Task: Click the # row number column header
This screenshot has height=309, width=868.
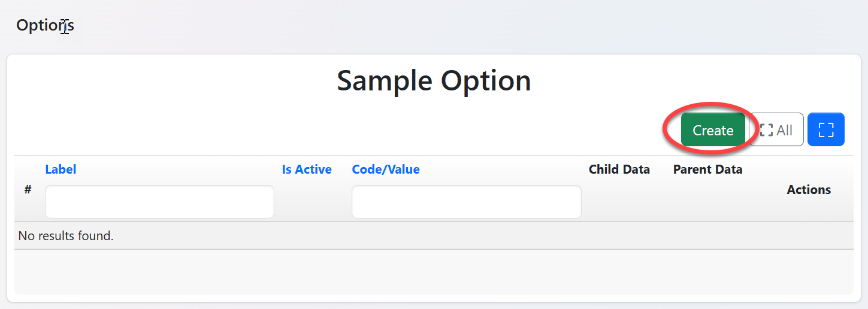Action: [28, 190]
